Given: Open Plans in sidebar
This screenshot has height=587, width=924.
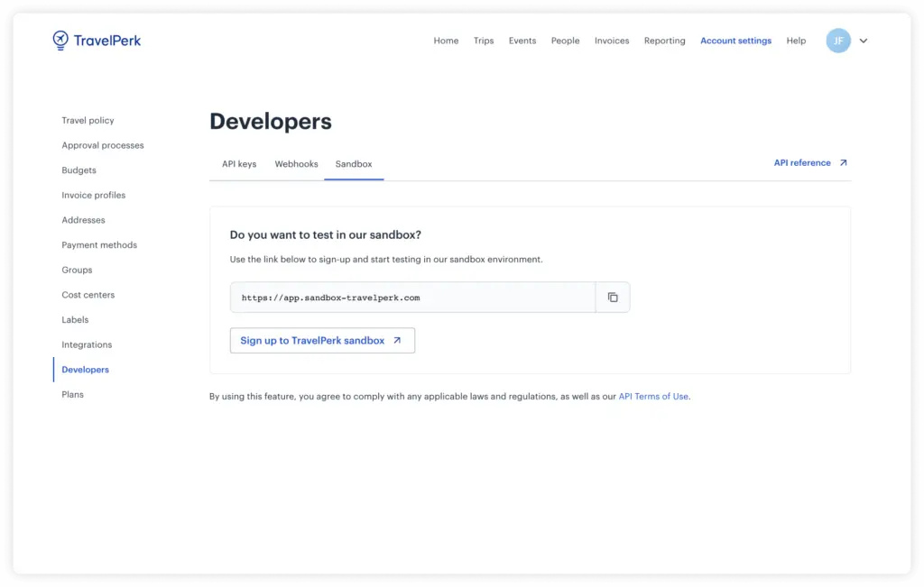Looking at the screenshot, I should click(x=72, y=394).
